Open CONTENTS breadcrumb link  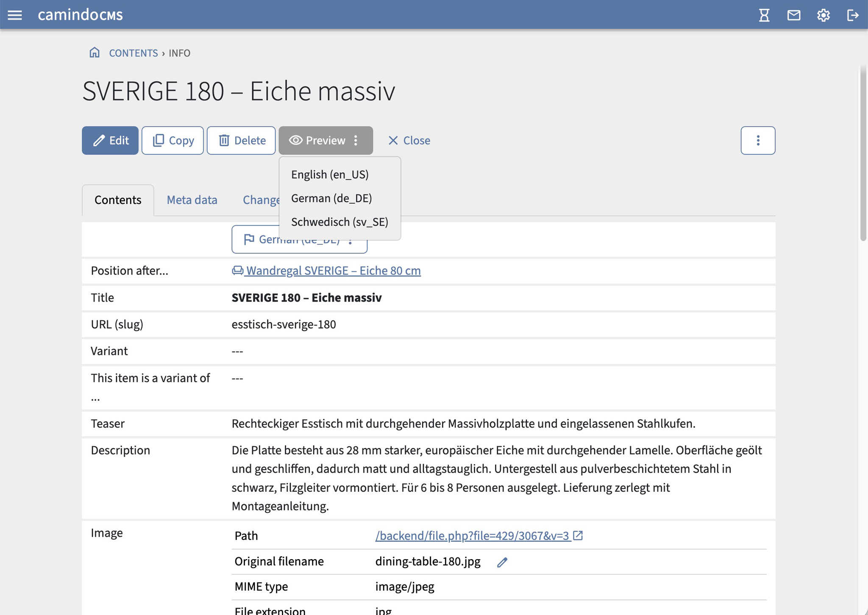[x=134, y=53]
